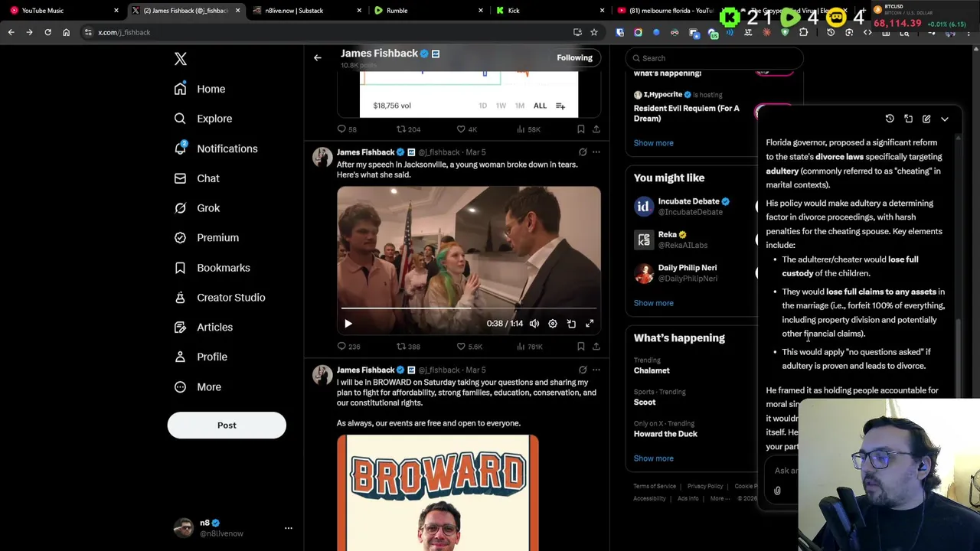Select the 1M chart range
The image size is (980, 551).
pyautogui.click(x=520, y=106)
